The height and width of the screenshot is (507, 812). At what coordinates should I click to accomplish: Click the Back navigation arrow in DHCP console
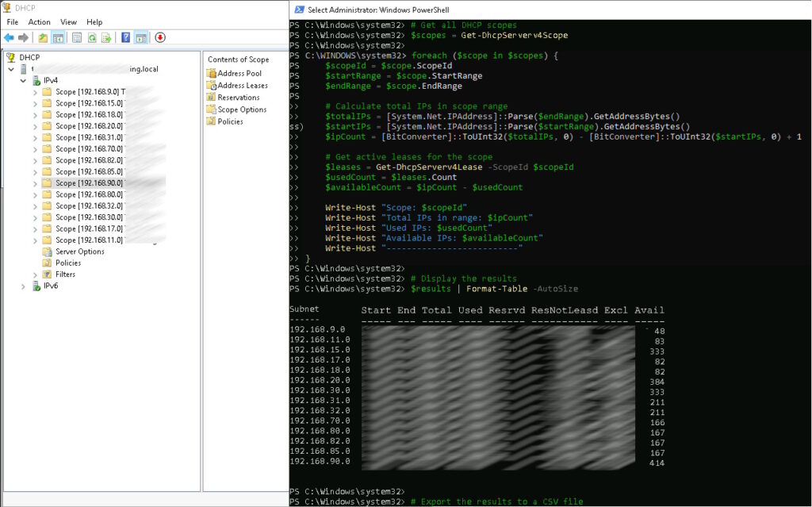click(x=9, y=37)
